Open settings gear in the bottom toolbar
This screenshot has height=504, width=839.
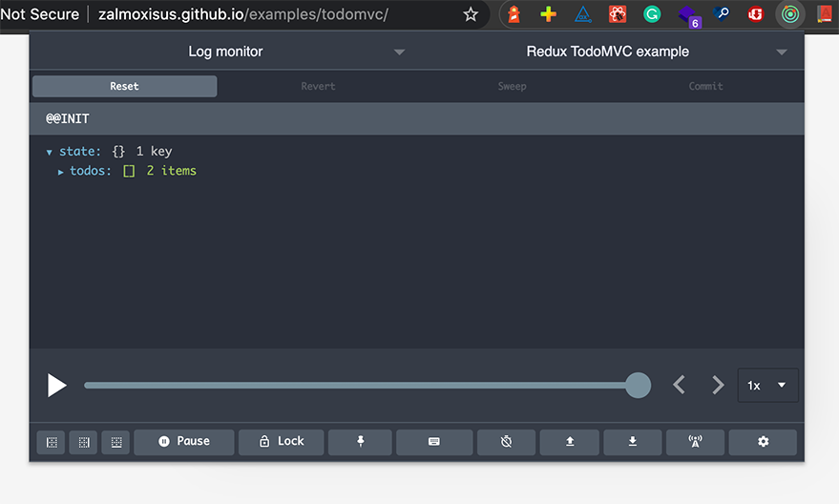point(763,441)
